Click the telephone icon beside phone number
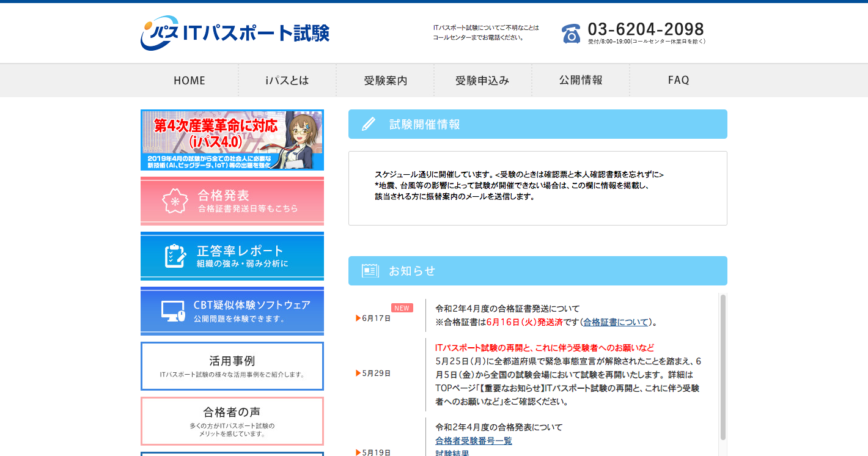 [571, 34]
